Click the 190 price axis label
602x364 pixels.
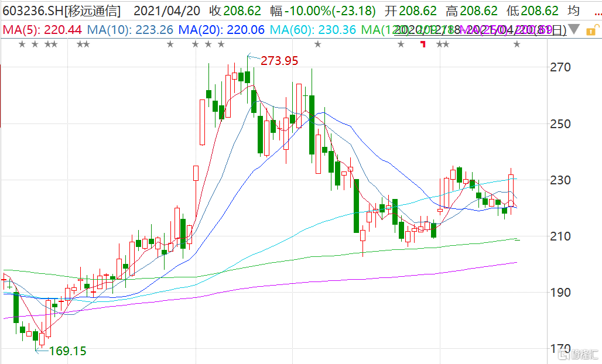560,293
